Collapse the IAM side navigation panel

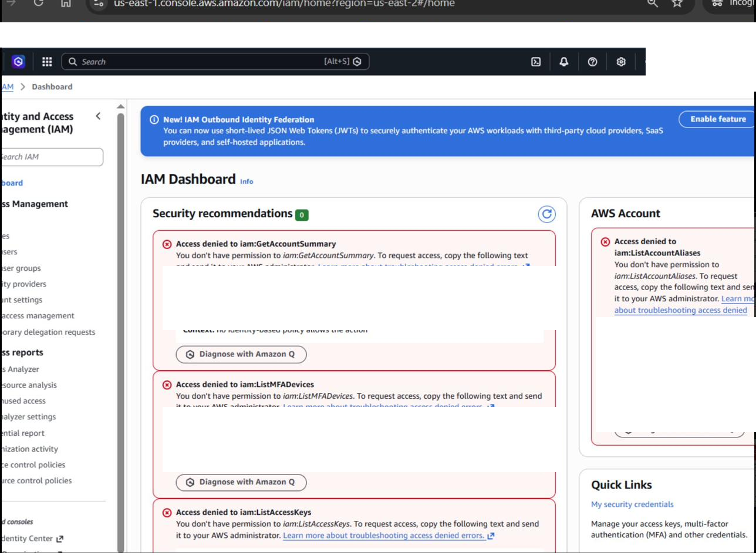(x=98, y=116)
